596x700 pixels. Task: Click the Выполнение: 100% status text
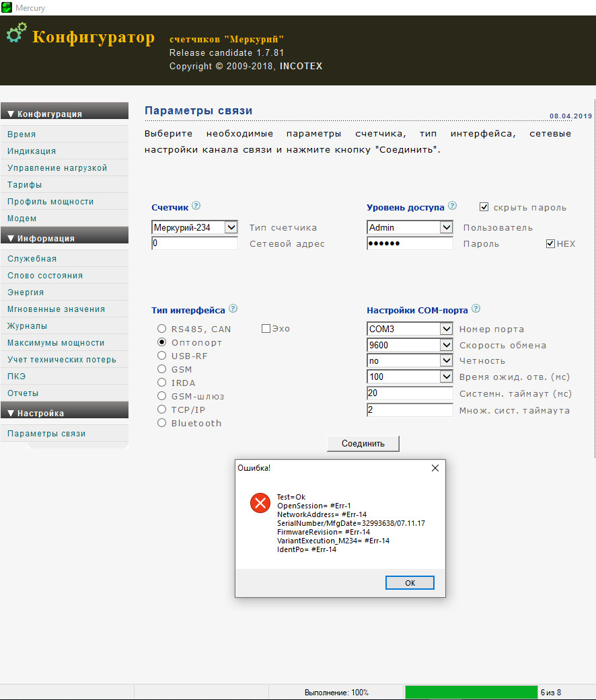(336, 693)
